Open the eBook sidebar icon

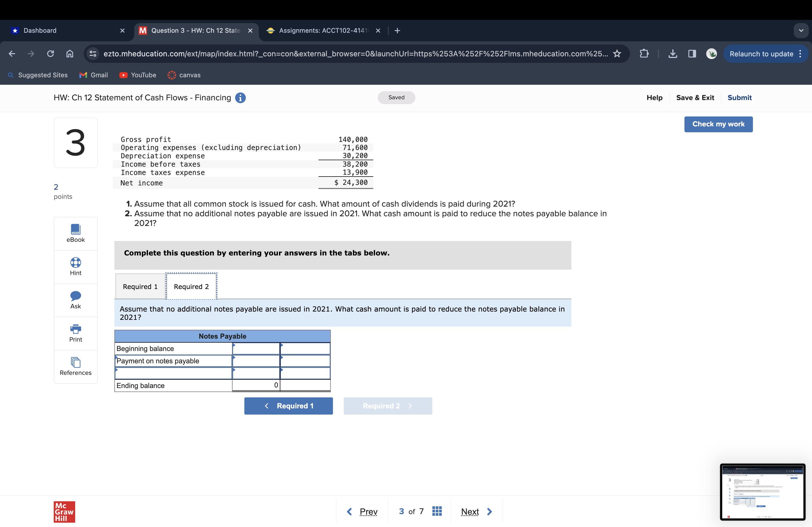pos(75,229)
